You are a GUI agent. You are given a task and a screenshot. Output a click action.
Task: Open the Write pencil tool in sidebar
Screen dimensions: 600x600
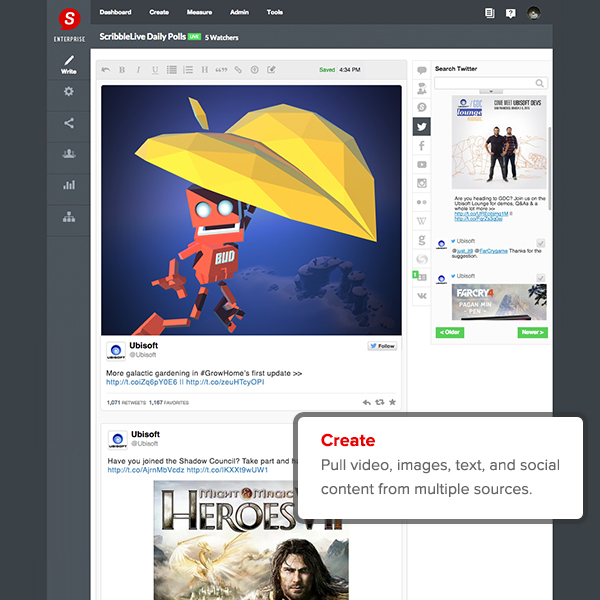[x=69, y=64]
